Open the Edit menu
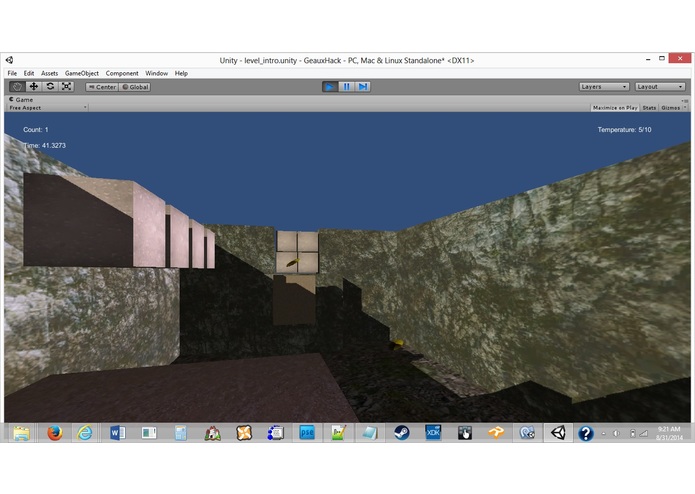 click(x=29, y=73)
